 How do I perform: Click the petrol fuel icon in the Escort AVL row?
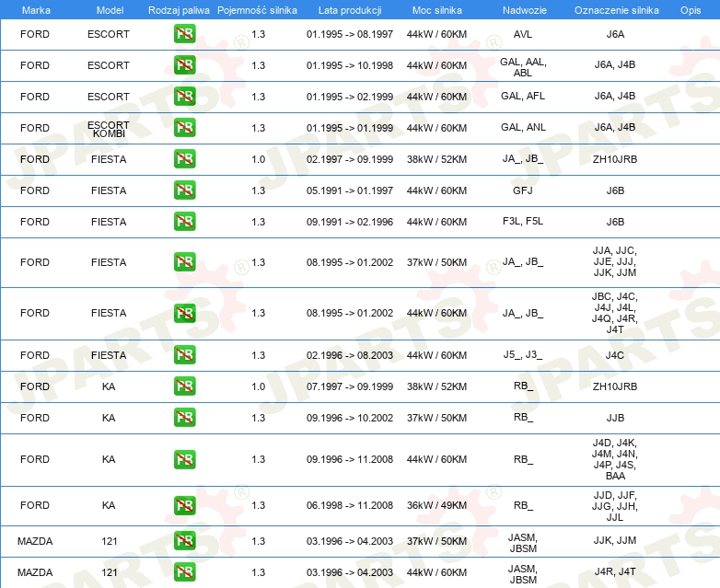(184, 34)
